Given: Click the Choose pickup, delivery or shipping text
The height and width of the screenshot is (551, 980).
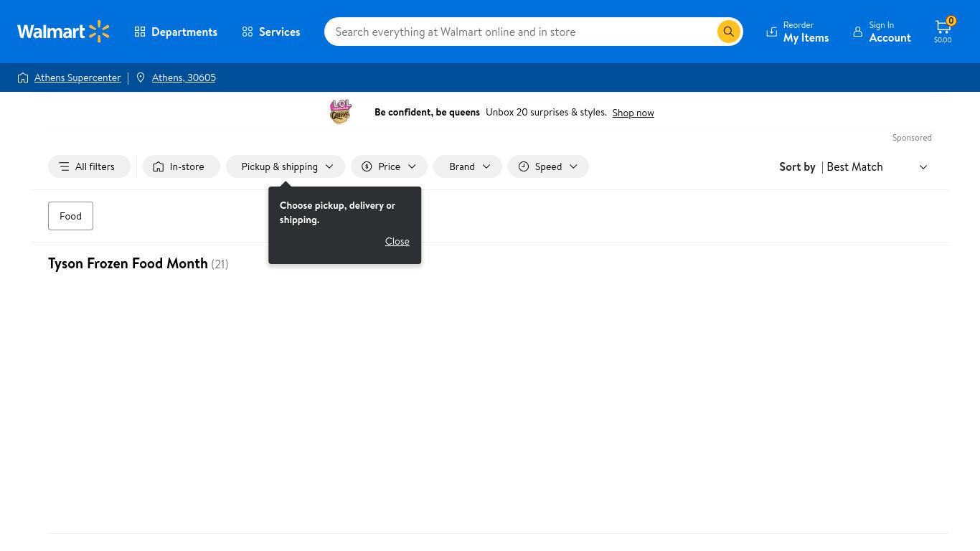Looking at the screenshot, I should [337, 212].
